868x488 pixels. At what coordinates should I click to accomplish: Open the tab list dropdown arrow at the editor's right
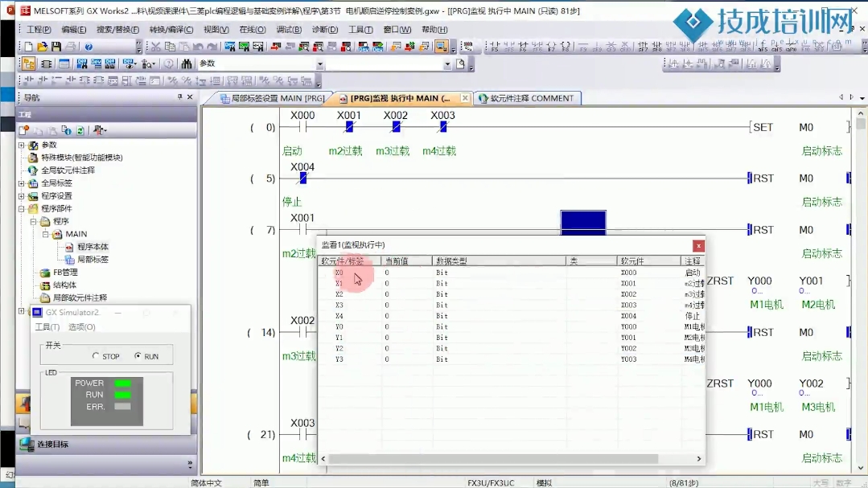(862, 98)
